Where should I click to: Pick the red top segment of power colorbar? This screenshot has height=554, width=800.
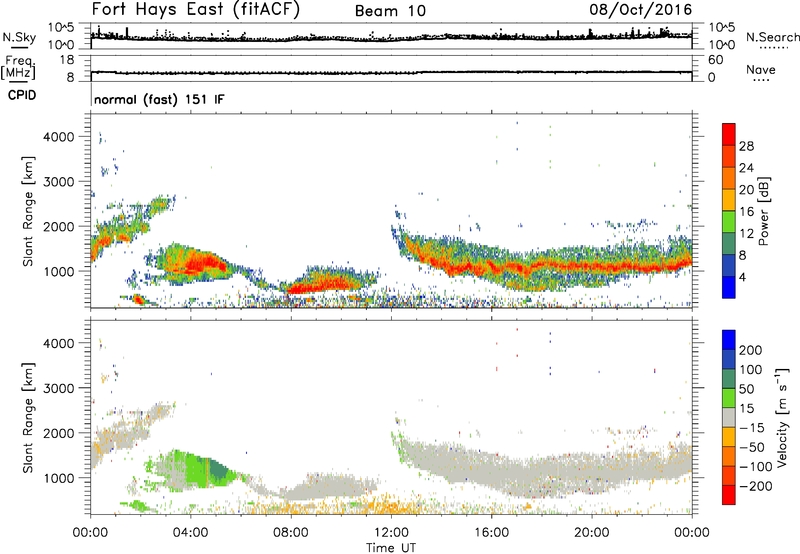coord(729,134)
